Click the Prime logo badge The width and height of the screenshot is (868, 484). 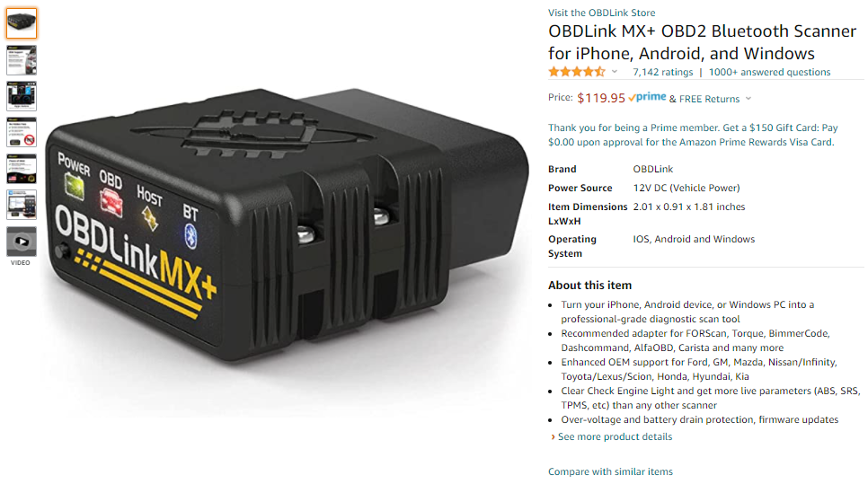tap(647, 97)
